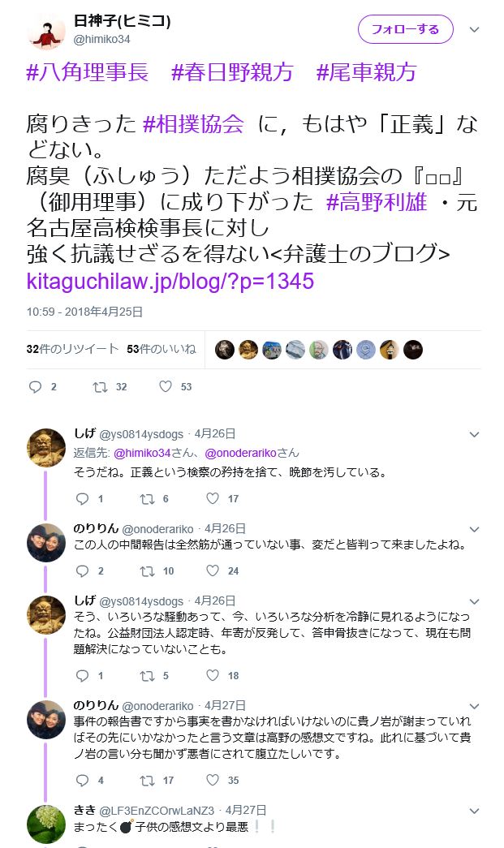Open 日神子 profile avatar

46,30
